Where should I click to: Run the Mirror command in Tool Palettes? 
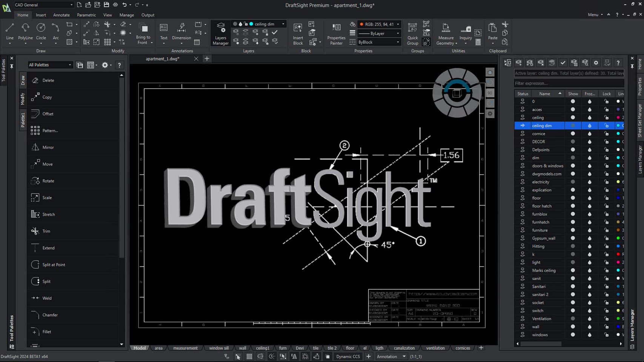[x=48, y=147]
